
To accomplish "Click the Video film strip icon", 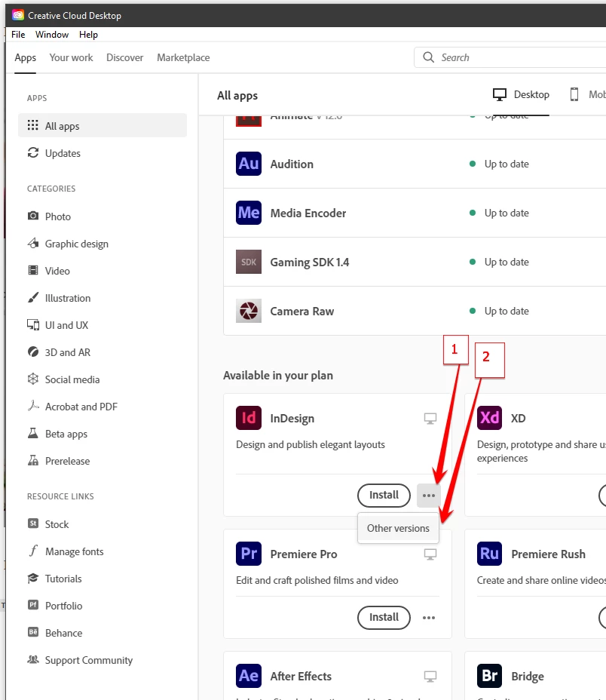I will pos(33,270).
